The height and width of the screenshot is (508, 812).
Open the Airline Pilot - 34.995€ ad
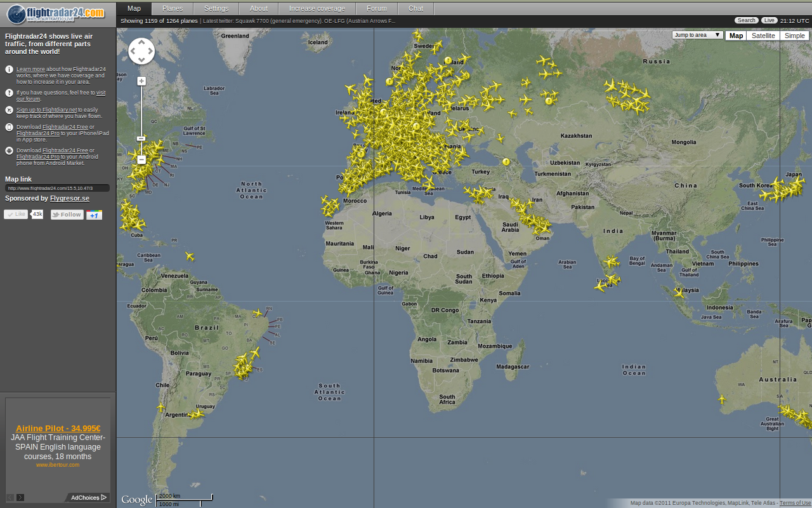pyautogui.click(x=58, y=428)
